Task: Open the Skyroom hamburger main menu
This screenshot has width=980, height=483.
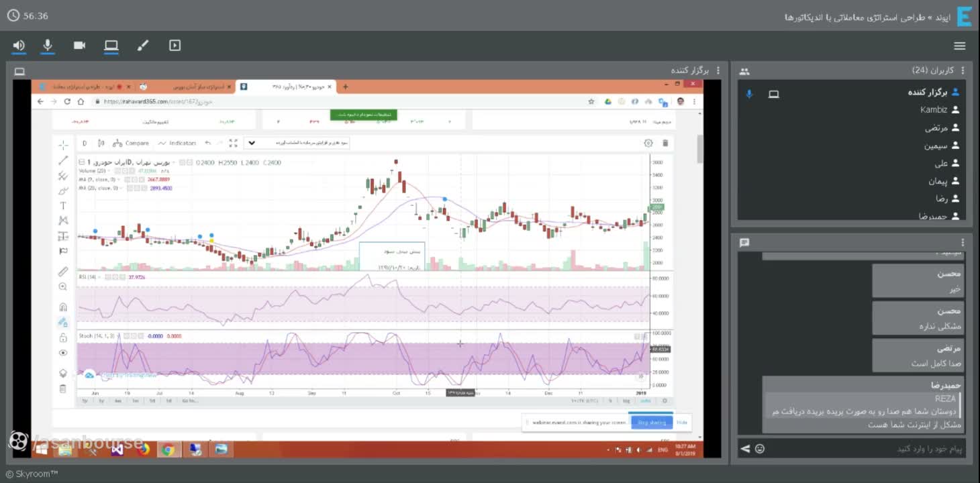Action: [959, 46]
